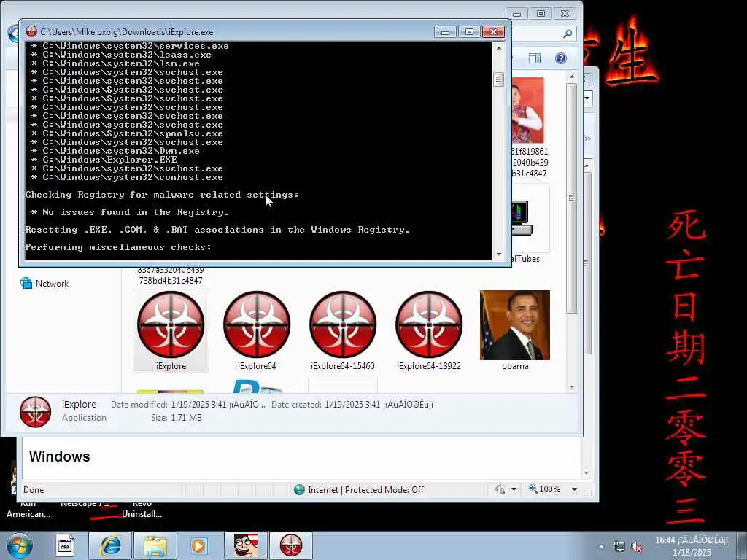Viewport: 747px width, 560px height.
Task: Select the red dress image thumbnail
Action: pyautogui.click(x=528, y=111)
